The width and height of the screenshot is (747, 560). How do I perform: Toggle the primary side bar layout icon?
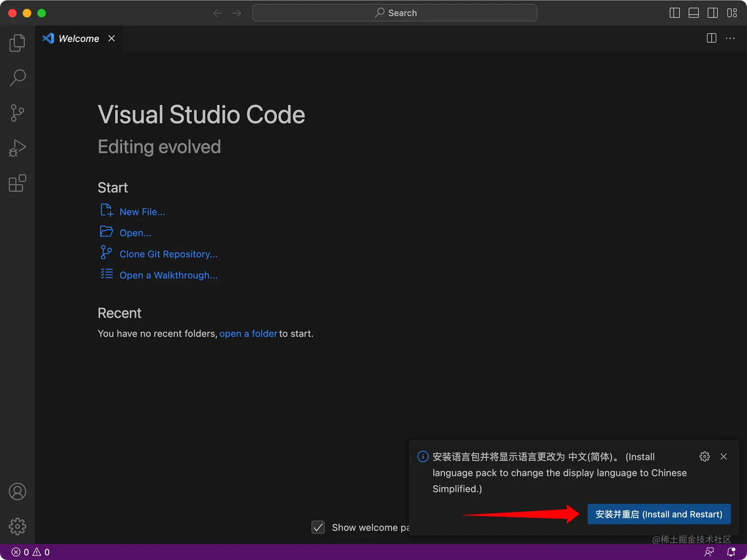tap(674, 13)
